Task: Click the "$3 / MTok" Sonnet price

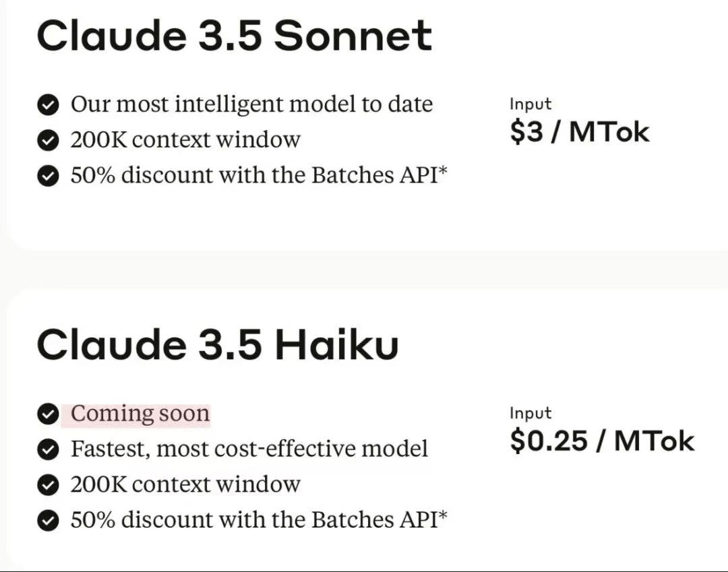Action: (x=579, y=131)
